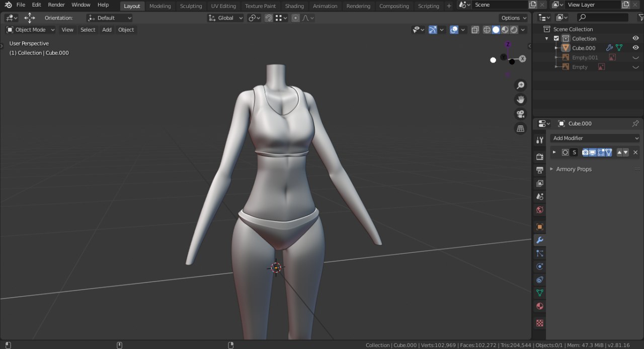Hide Collection via its eye icon

pyautogui.click(x=635, y=38)
